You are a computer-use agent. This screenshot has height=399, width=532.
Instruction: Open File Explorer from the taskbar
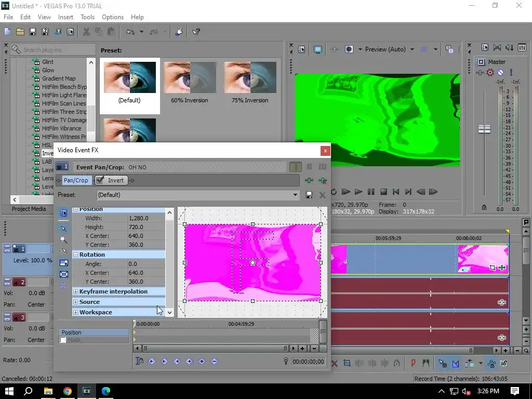[x=48, y=391]
